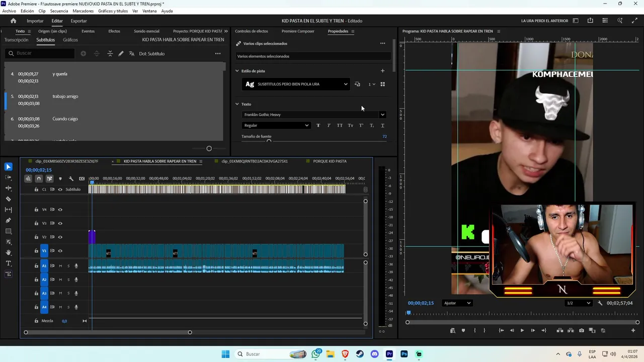Toggle Snap in Timeline magnet button
The height and width of the screenshot is (362, 644).
pyautogui.click(x=39, y=178)
